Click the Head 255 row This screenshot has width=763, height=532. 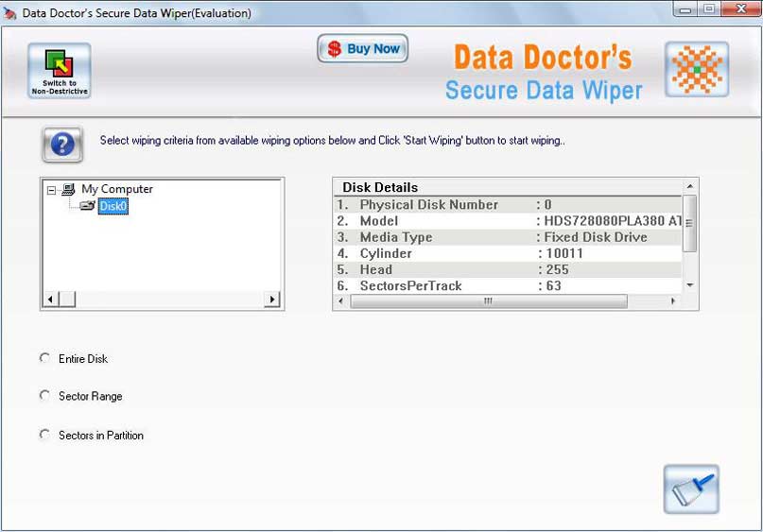tap(508, 269)
